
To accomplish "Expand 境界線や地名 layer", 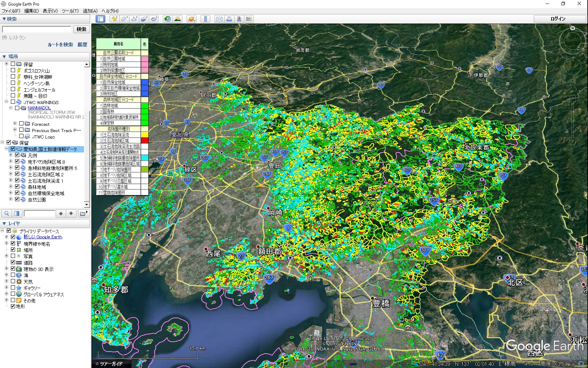I will [x=6, y=243].
